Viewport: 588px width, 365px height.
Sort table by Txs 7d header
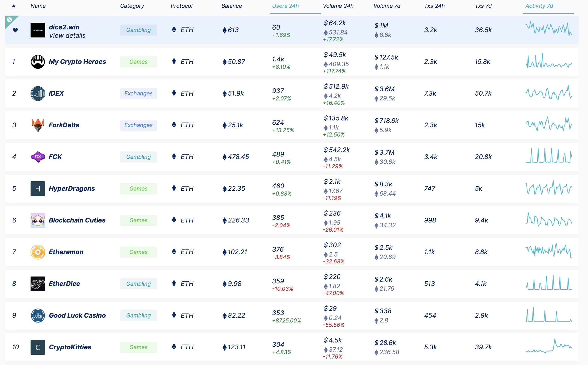pos(483,6)
